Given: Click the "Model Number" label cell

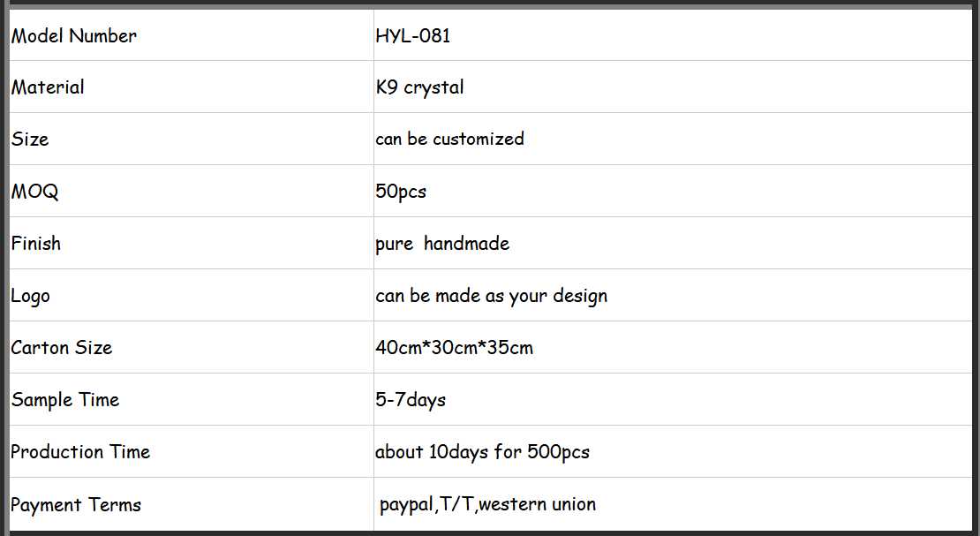Looking at the screenshot, I should coord(74,36).
